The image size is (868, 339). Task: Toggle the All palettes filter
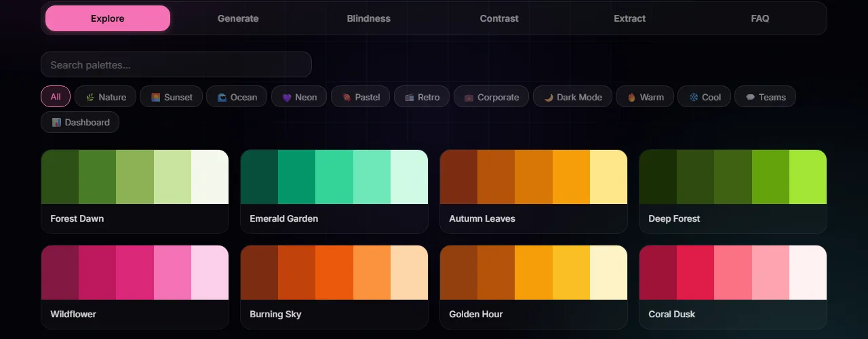point(56,97)
